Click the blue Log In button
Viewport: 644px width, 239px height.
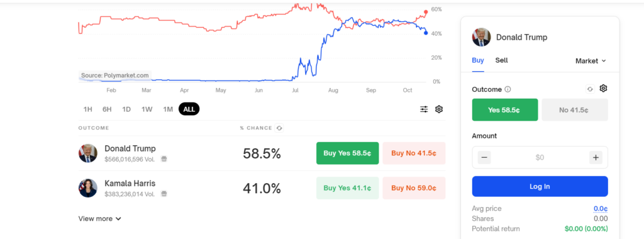click(540, 186)
